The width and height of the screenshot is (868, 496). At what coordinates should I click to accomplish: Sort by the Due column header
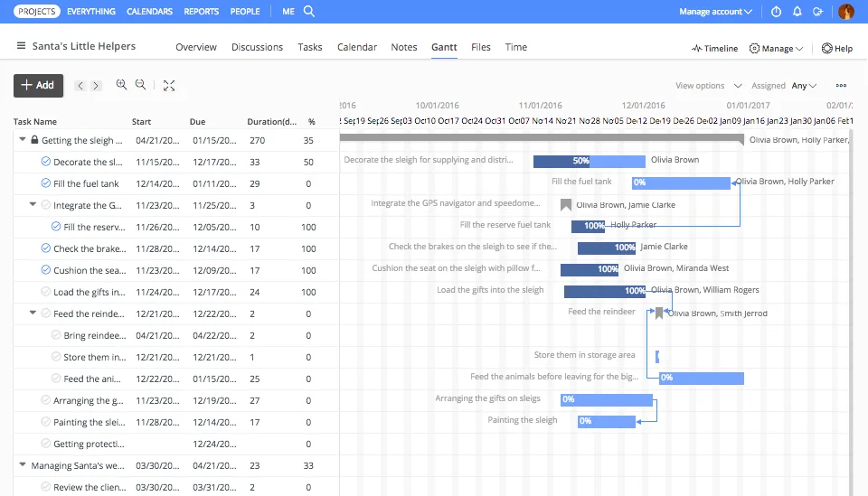click(197, 122)
